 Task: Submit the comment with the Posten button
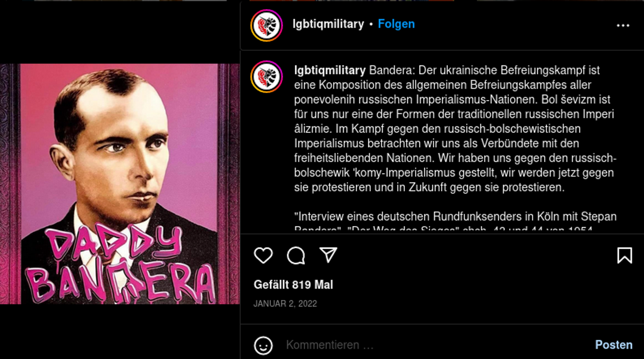point(614,345)
